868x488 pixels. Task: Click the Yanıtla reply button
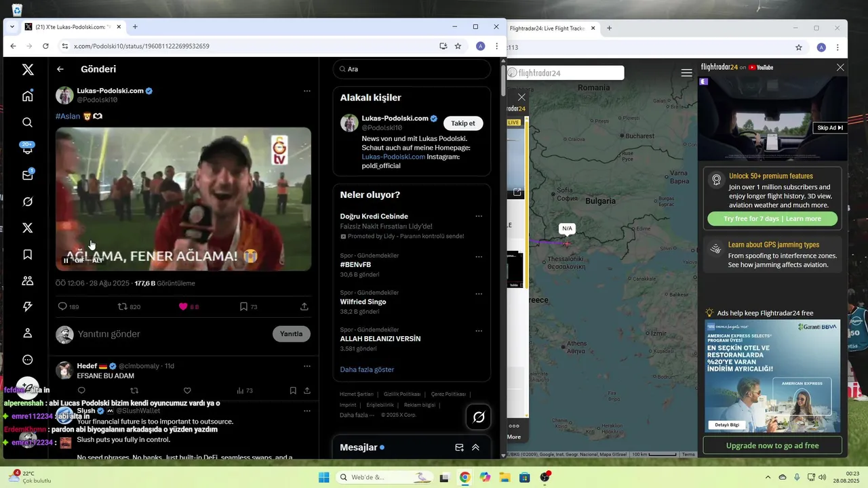pos(292,333)
